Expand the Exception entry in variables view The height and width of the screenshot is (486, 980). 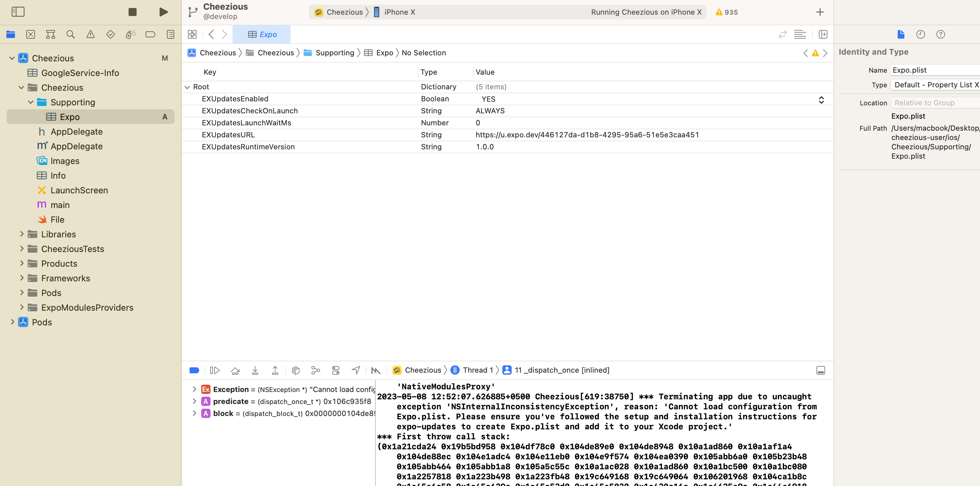pos(195,389)
